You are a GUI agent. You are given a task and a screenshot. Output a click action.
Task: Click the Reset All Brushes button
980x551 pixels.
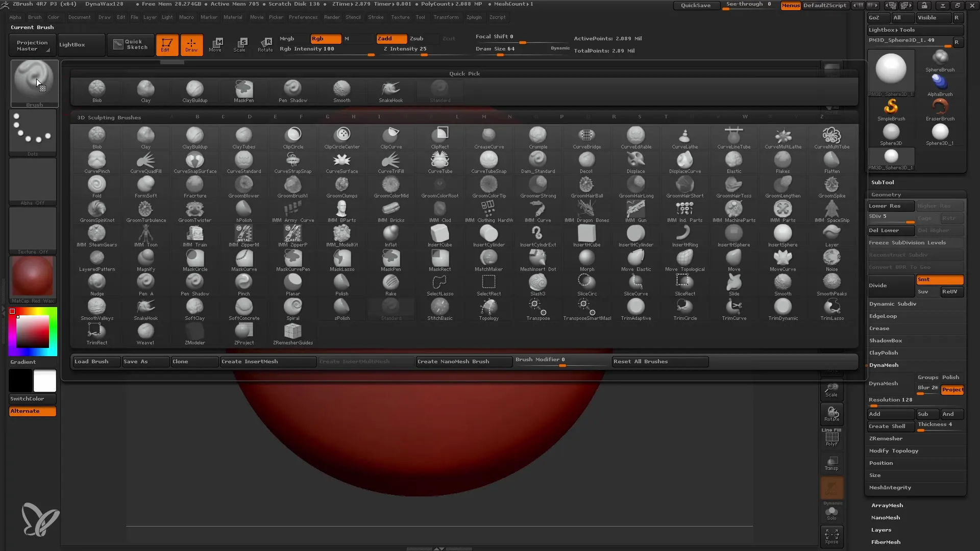click(640, 361)
